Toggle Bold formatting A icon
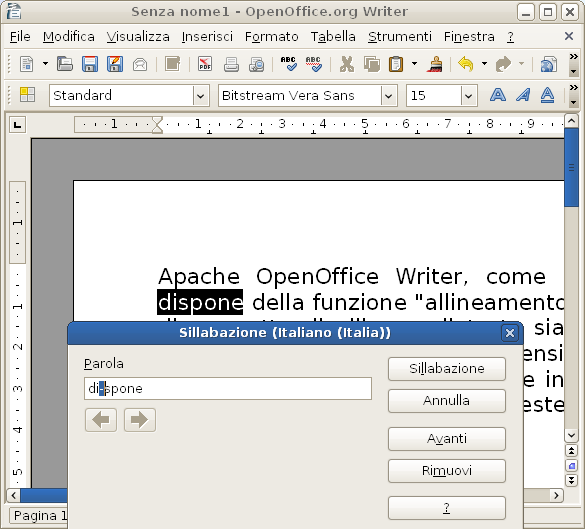Image resolution: width=585 pixels, height=529 pixels. click(x=498, y=95)
